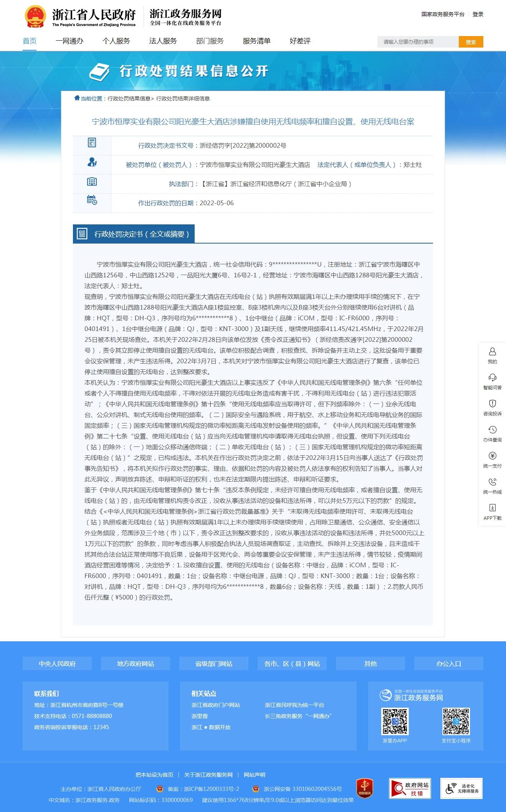Image resolution: width=506 pixels, height=812 pixels.
Task: Click the document icon beside 决定书文号 row
Action: [92, 143]
